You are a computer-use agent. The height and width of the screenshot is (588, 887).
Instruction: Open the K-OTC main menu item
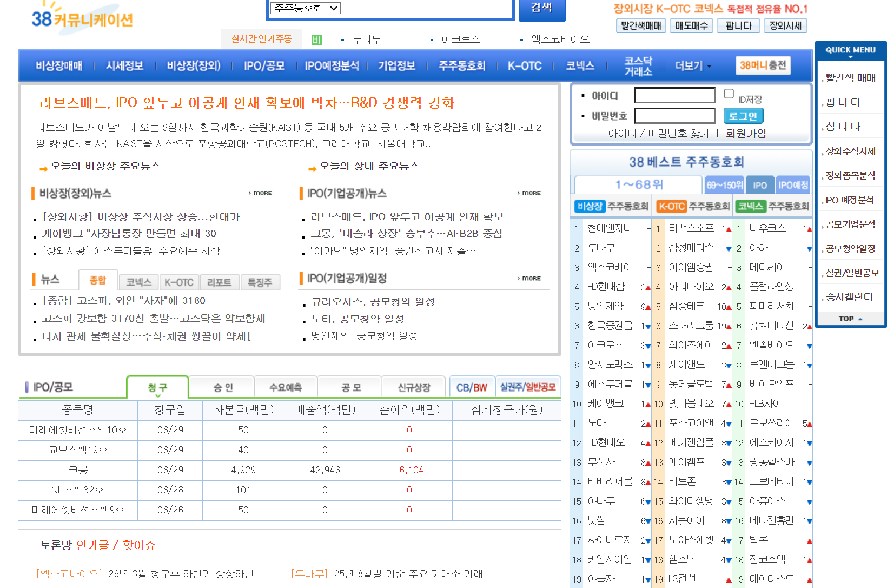[x=525, y=66]
